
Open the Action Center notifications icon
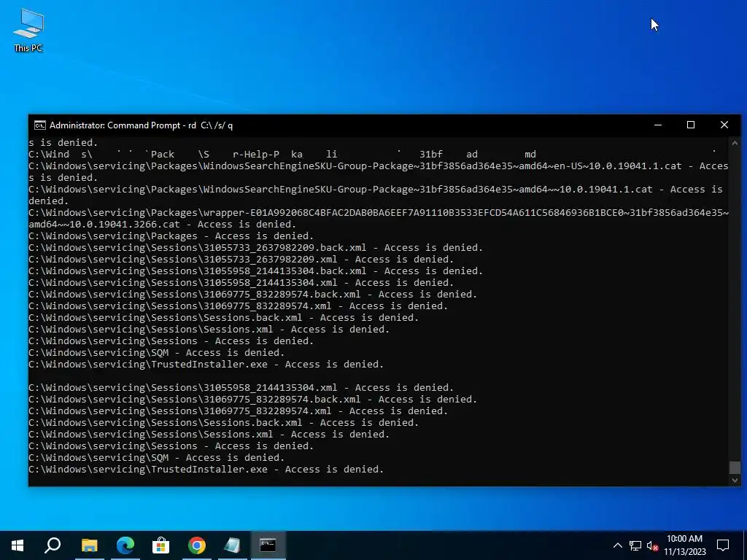tap(723, 545)
